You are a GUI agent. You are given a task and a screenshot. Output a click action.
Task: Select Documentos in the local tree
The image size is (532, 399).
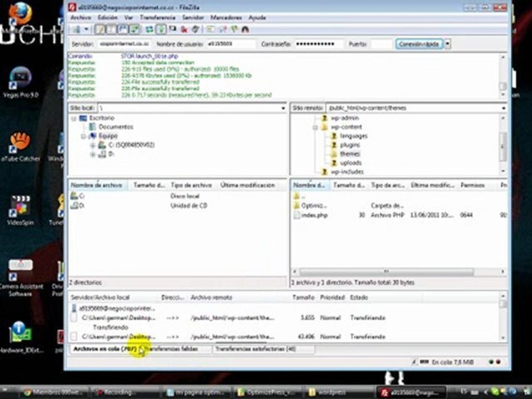116,127
